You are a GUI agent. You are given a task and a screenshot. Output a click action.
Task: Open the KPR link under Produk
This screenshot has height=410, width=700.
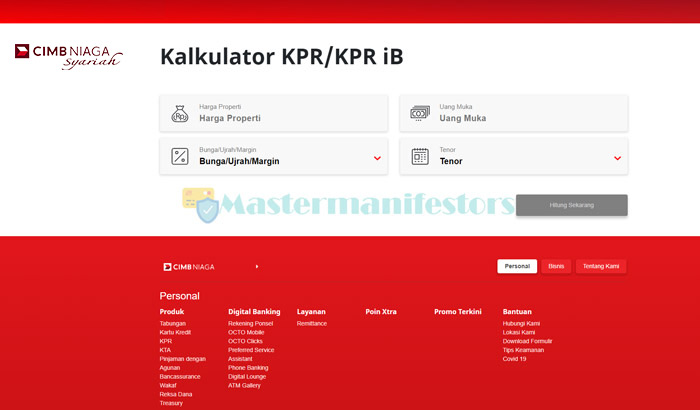coord(166,341)
